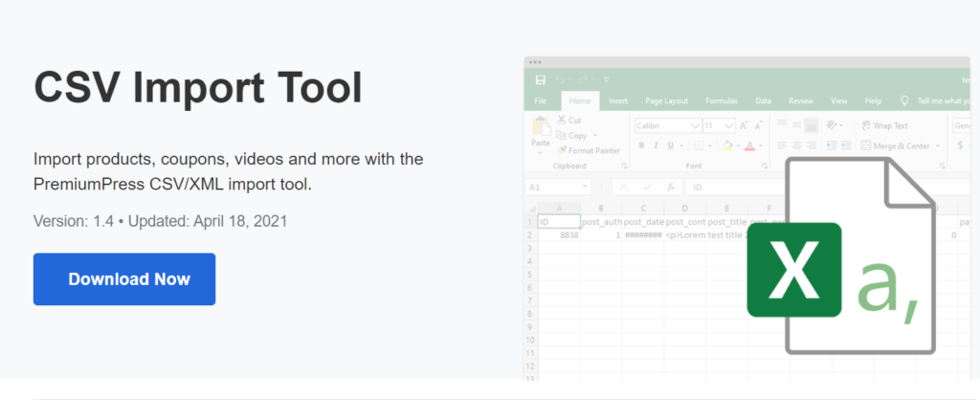The height and width of the screenshot is (400, 980).
Task: Click the Copy button in Clipboard group
Action: 572,136
